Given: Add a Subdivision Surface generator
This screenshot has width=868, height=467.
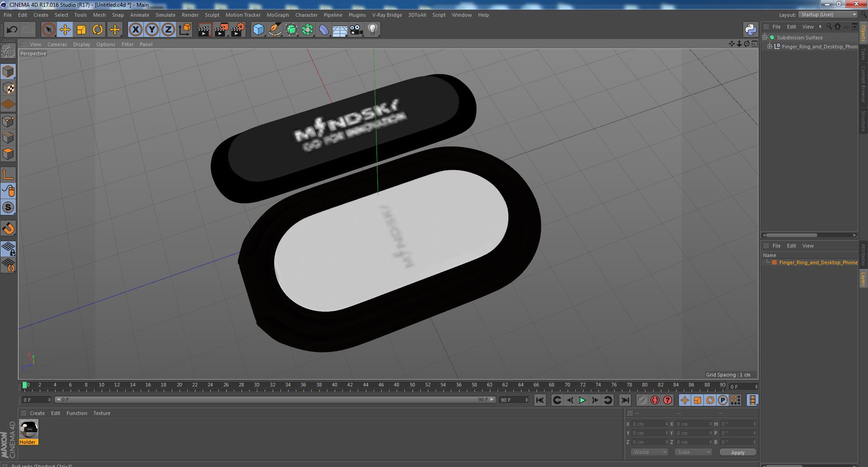Looking at the screenshot, I should [x=291, y=30].
